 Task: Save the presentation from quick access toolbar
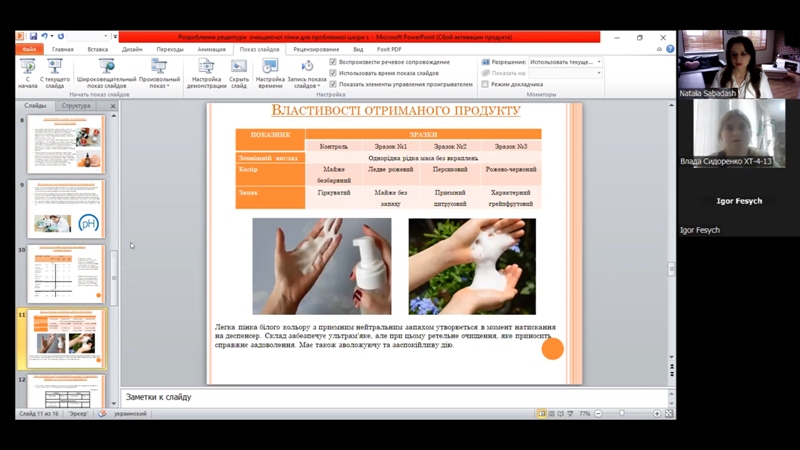click(33, 36)
